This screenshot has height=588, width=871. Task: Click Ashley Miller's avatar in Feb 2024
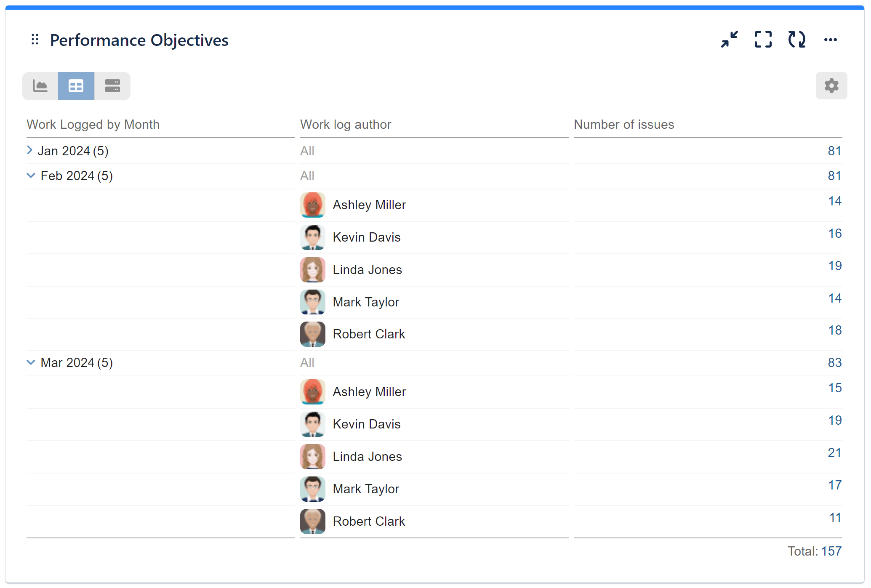[312, 205]
